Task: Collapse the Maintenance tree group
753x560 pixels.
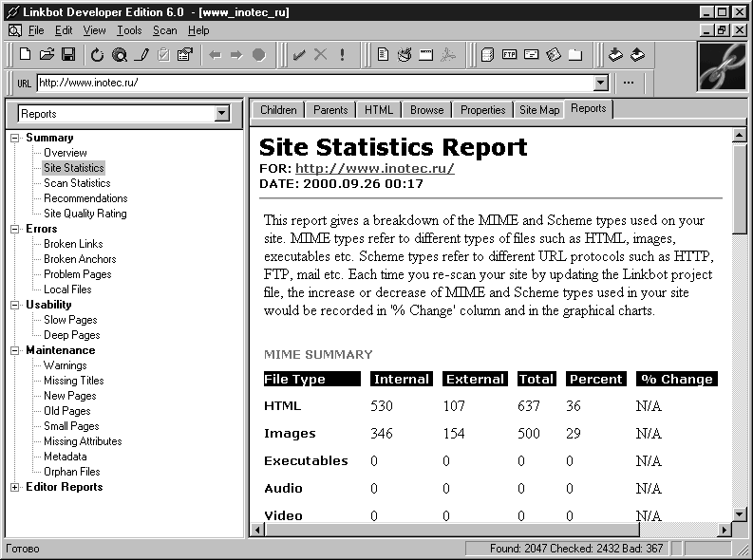Action: click(15, 350)
